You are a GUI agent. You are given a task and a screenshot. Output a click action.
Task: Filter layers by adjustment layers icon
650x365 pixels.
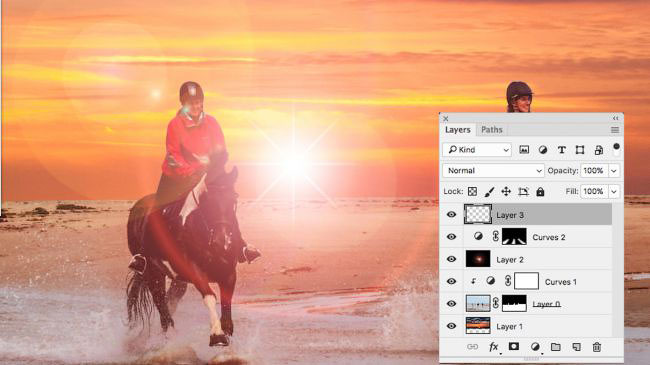pos(543,150)
